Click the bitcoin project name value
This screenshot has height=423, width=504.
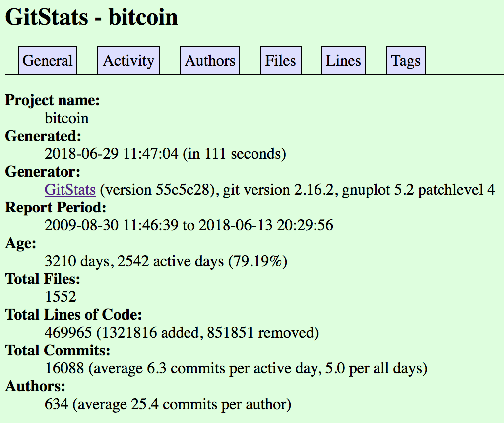[x=66, y=118]
